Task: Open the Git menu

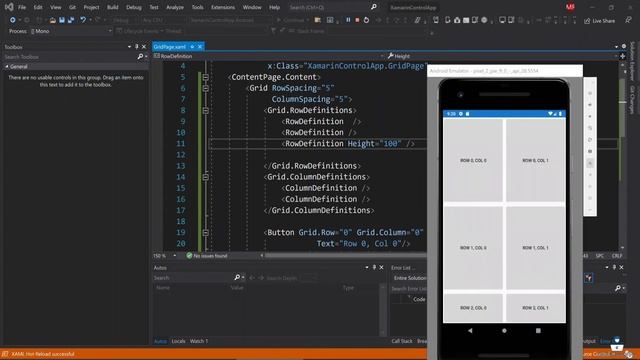Action: [72, 7]
